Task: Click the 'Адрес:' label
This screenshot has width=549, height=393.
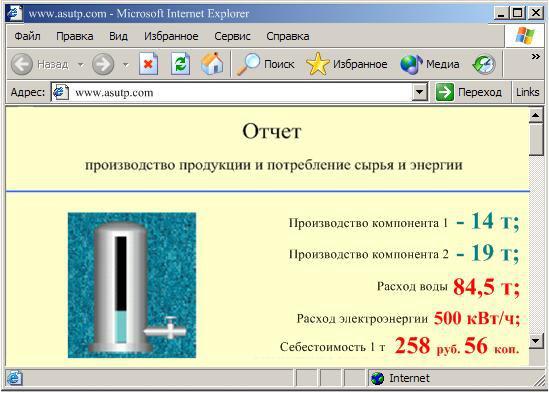Action: click(x=28, y=92)
